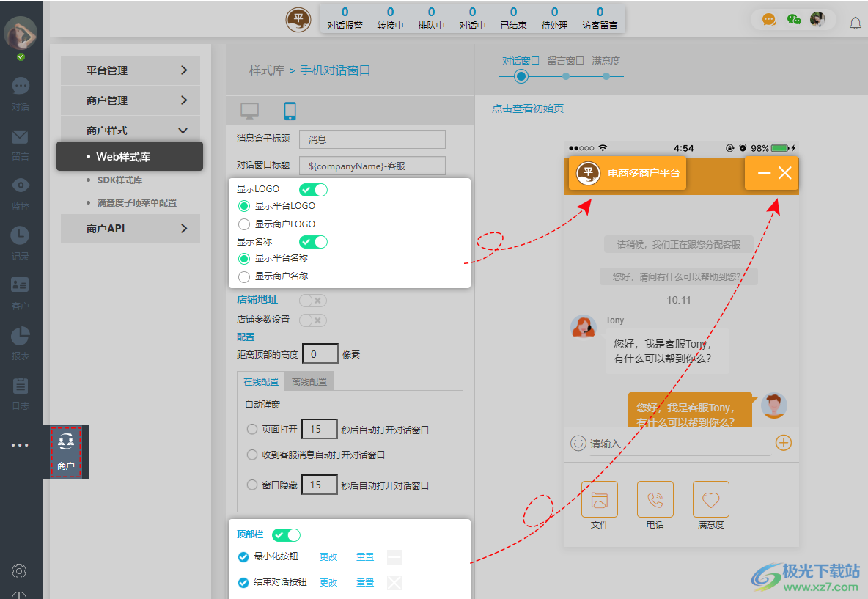Open the 日志 logs panel
Viewport: 868px width, 599px height.
20,389
